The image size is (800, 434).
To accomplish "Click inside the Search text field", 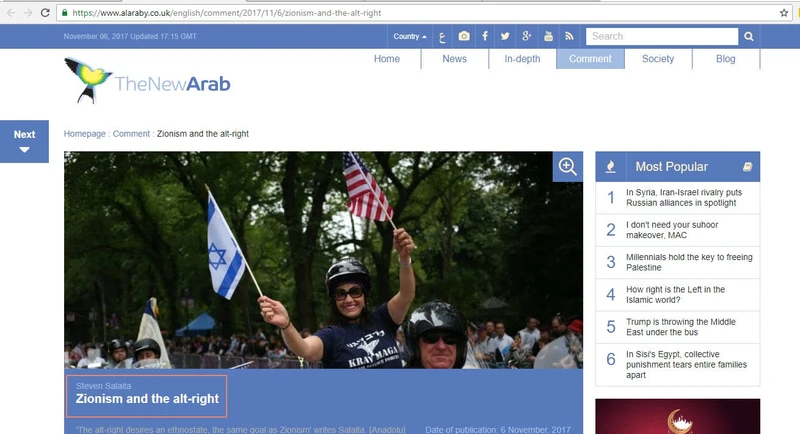I will coord(660,36).
